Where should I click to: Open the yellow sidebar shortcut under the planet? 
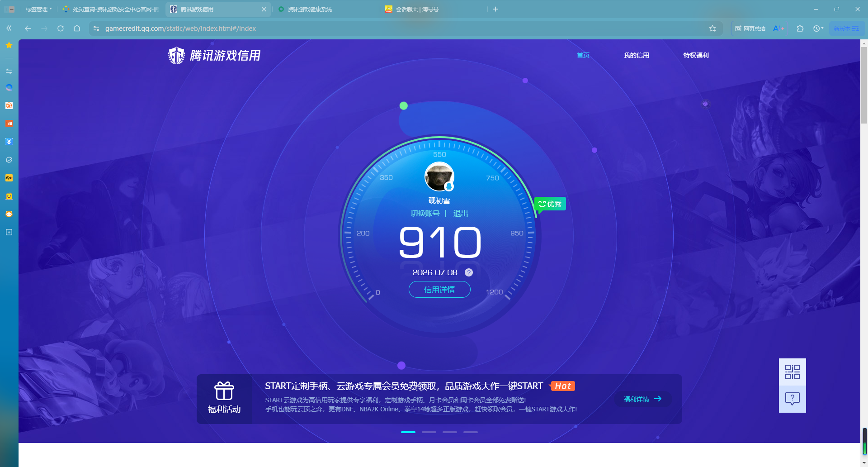(x=9, y=178)
